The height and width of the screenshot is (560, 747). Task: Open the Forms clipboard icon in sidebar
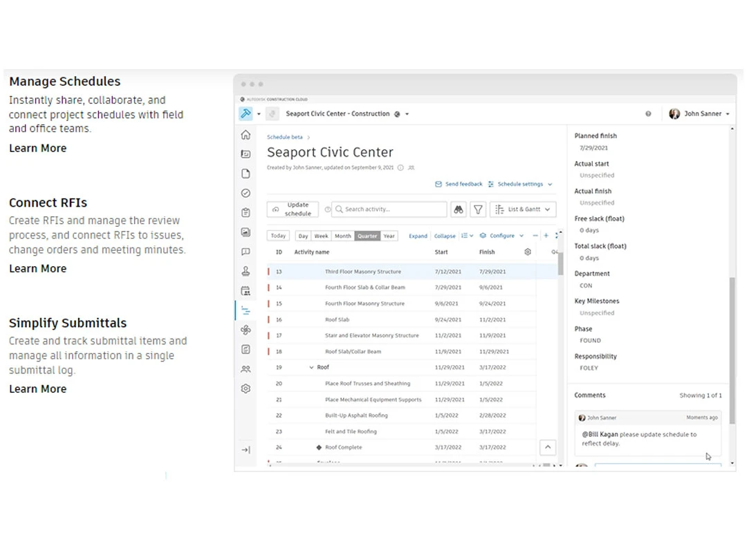pos(246,212)
